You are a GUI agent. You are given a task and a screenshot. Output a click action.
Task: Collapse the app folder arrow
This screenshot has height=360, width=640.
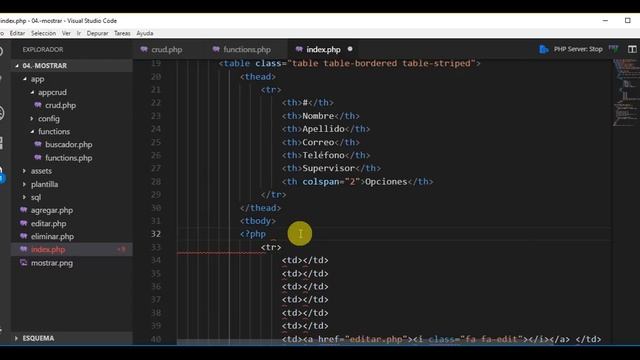tap(24, 79)
